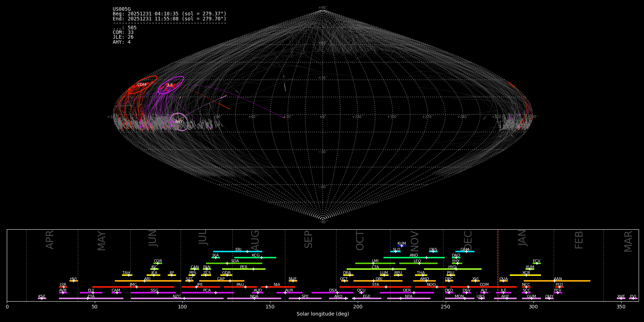Image resolution: width=644 pixels, height=322 pixels.
Task: Click the JAN month label in the timeline
Action: click(x=522, y=238)
